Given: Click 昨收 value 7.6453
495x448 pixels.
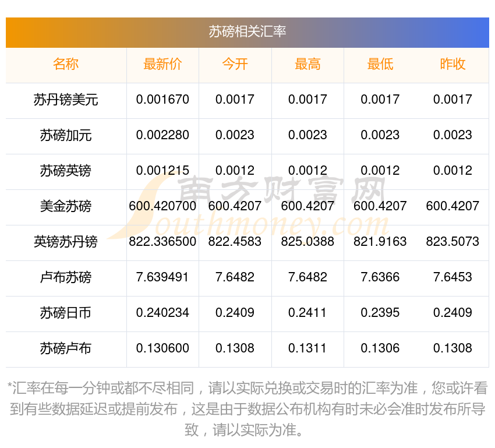Looking at the screenshot, I should click(x=452, y=277).
